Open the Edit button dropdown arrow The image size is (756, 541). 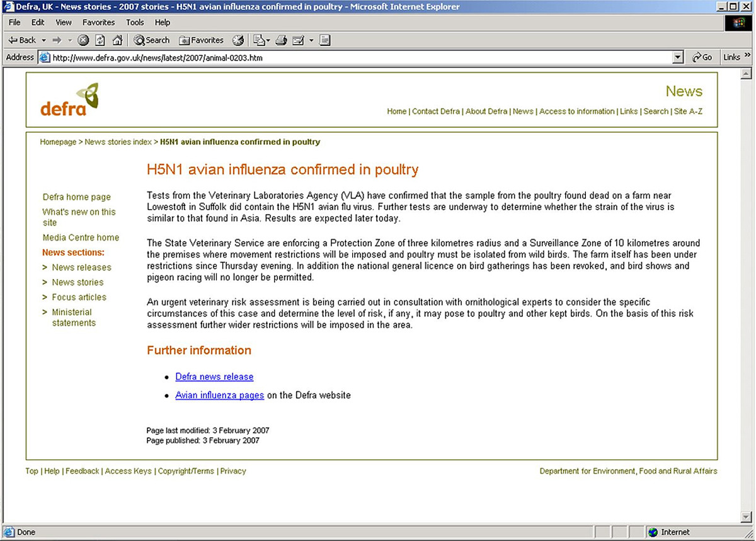click(311, 40)
